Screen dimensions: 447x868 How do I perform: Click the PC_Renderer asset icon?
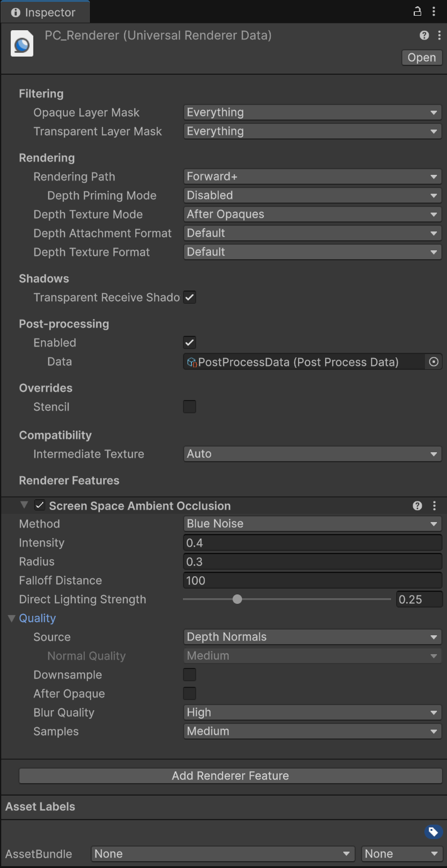(x=22, y=45)
